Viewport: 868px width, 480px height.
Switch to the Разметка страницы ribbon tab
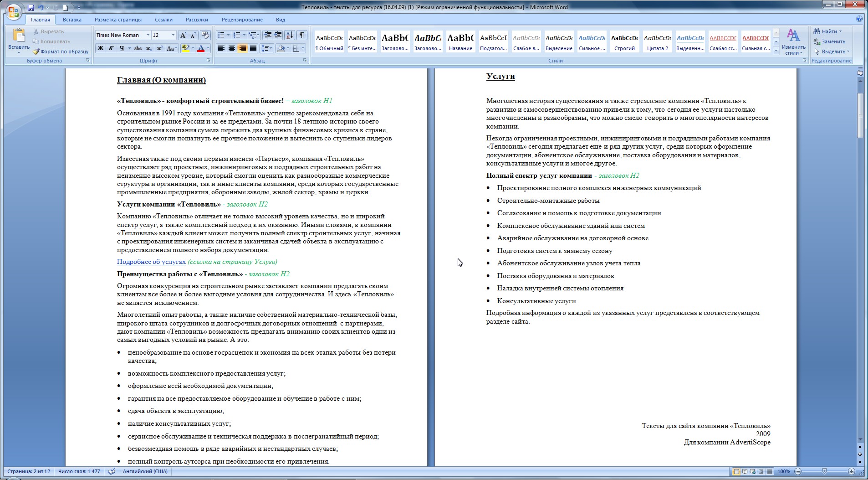[x=118, y=20]
